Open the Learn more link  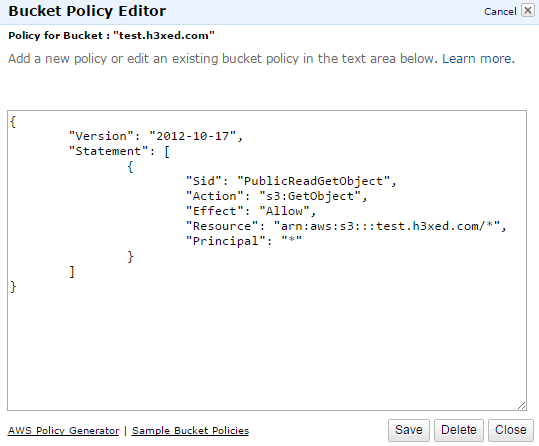(x=478, y=59)
